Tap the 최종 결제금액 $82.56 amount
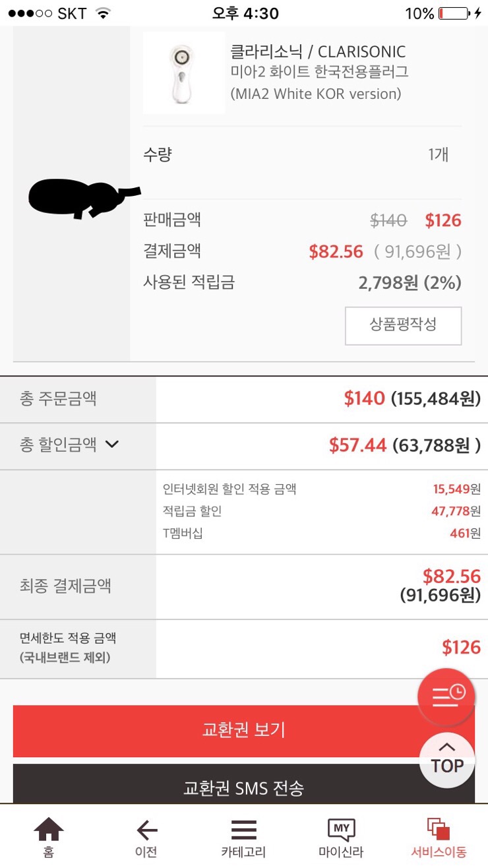Viewport: 488px width, 868px height. coord(451,576)
